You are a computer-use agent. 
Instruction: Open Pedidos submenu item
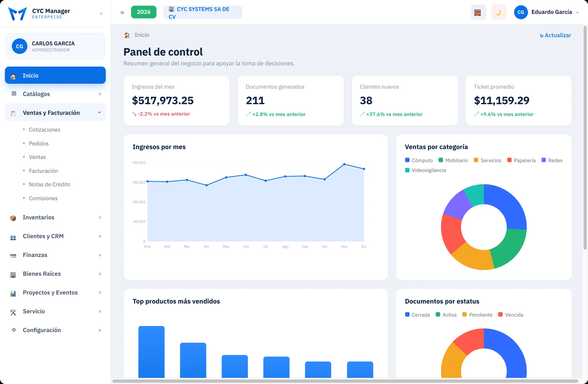click(39, 143)
